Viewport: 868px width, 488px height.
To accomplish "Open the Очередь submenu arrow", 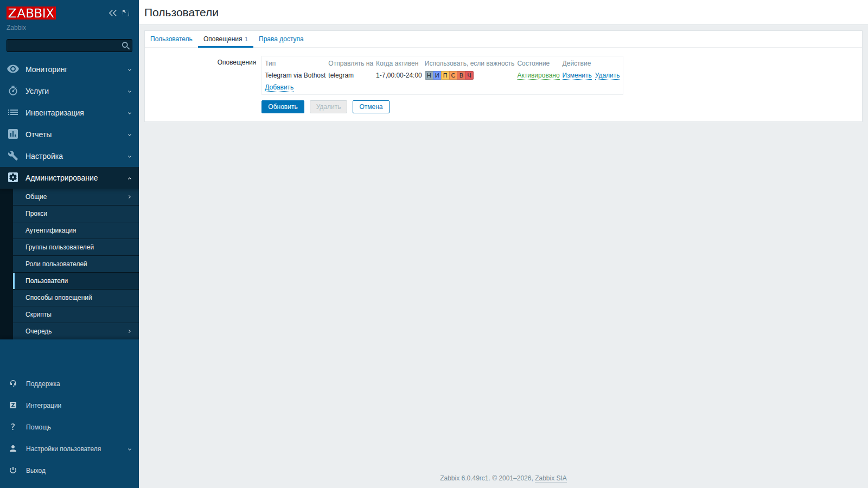I will [130, 331].
